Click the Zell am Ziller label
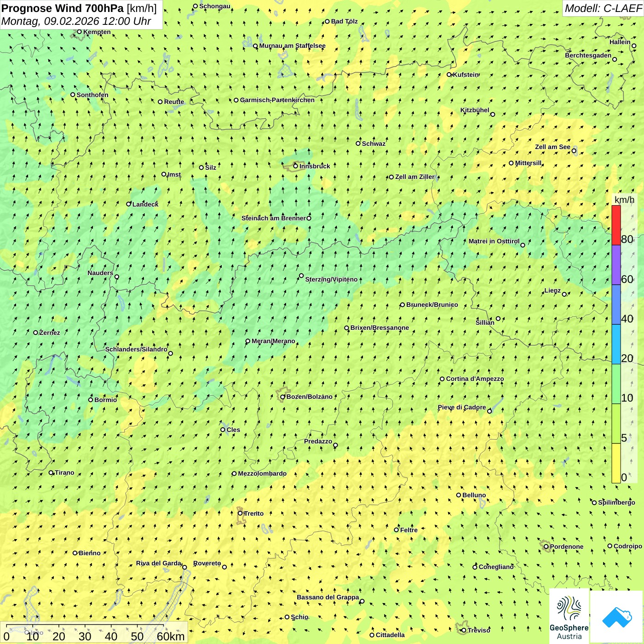This screenshot has width=644, height=644. 414,177
